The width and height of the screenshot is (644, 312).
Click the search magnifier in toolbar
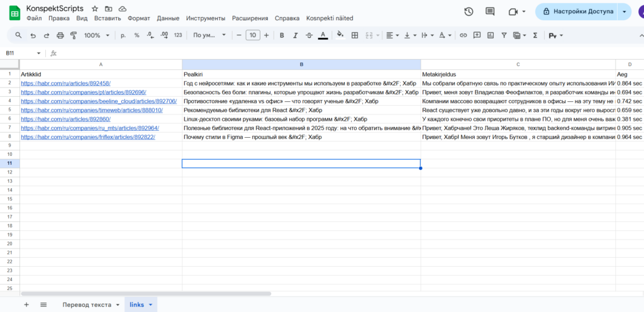18,35
